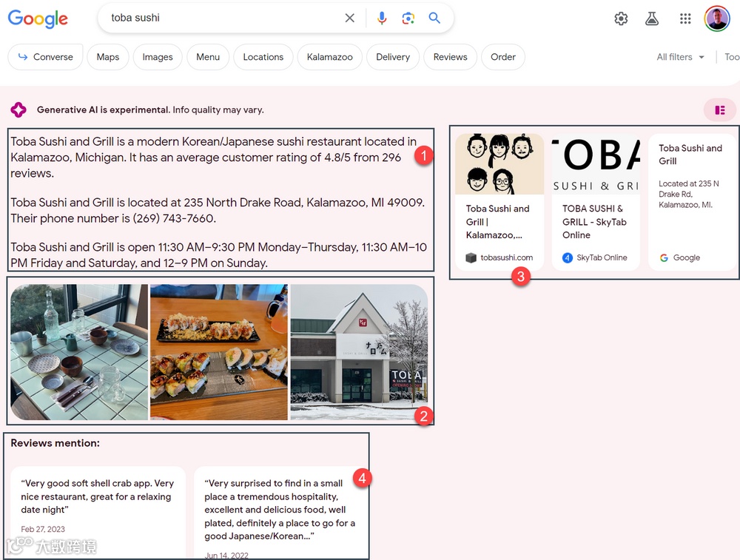Viewport: 740px width, 560px height.
Task: Open the TOBA SUSHI & GRILL SkyTab Online card
Action: tap(596, 201)
